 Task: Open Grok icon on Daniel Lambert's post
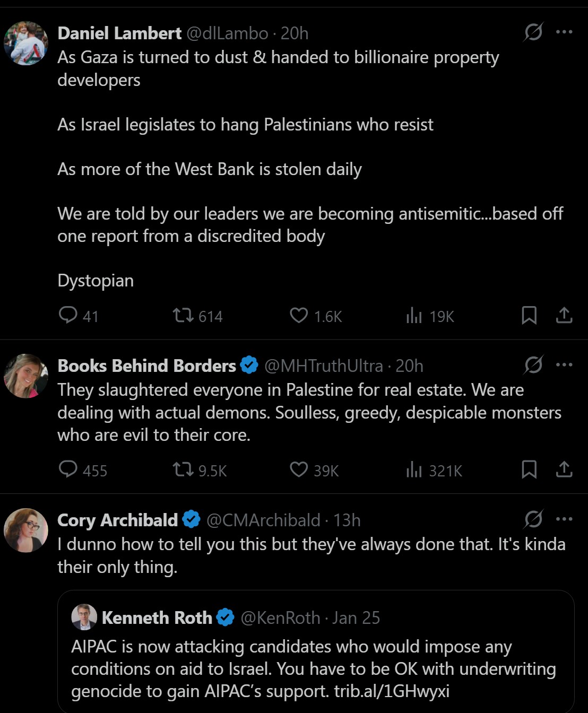tap(533, 32)
